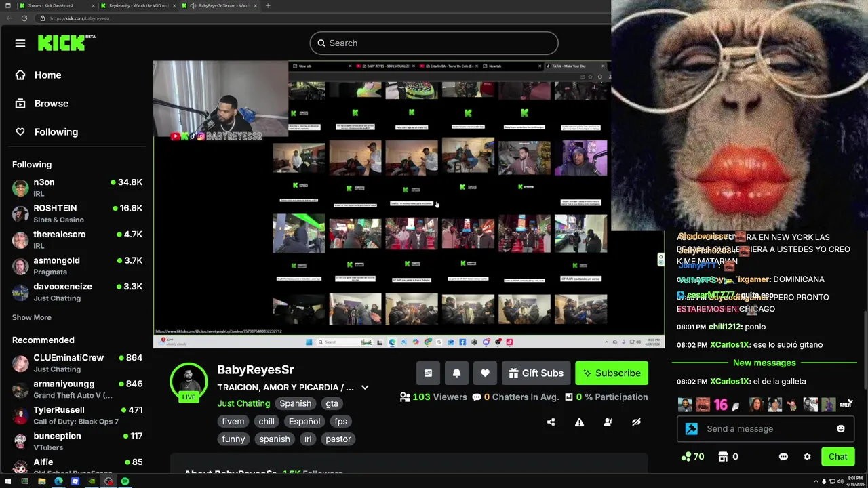Open the moderator tools user icon
868x488 pixels.
tap(608, 422)
